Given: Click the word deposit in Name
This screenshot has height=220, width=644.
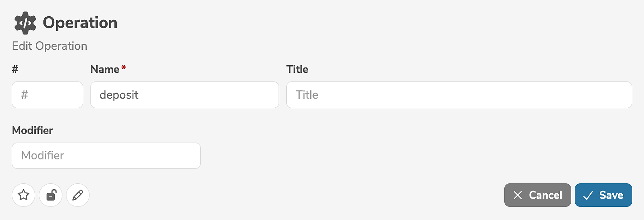Looking at the screenshot, I should (119, 95).
